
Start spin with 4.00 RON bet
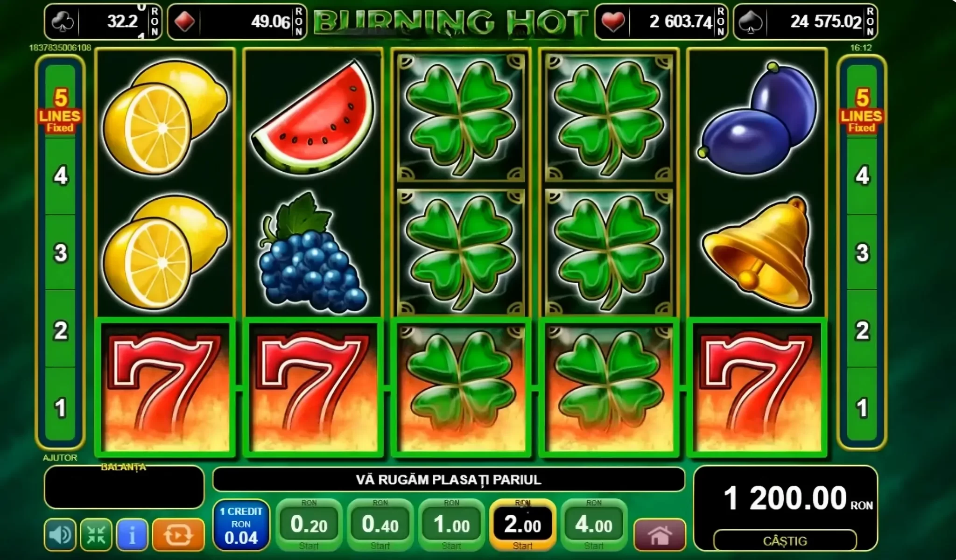coord(594,525)
